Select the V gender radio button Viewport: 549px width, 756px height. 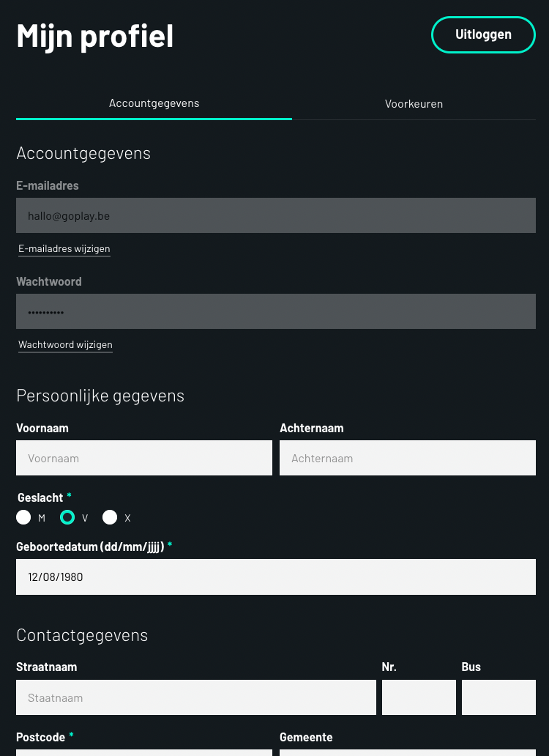tap(67, 517)
